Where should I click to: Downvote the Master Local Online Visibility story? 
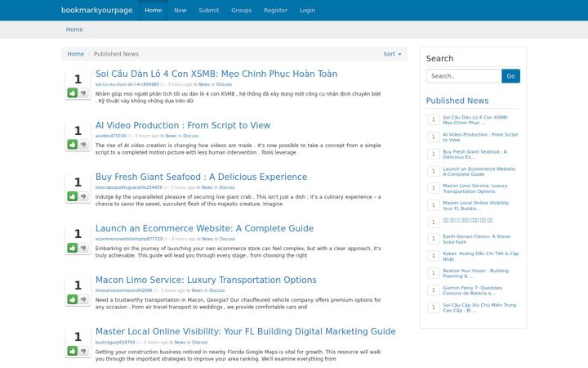coord(83,351)
